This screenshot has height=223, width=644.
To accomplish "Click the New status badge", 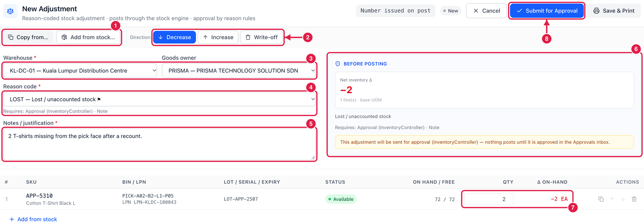I will [450, 11].
